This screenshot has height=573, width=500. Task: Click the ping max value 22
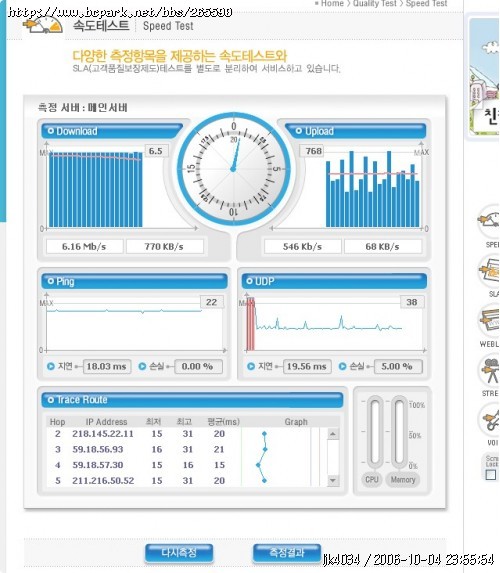[211, 302]
